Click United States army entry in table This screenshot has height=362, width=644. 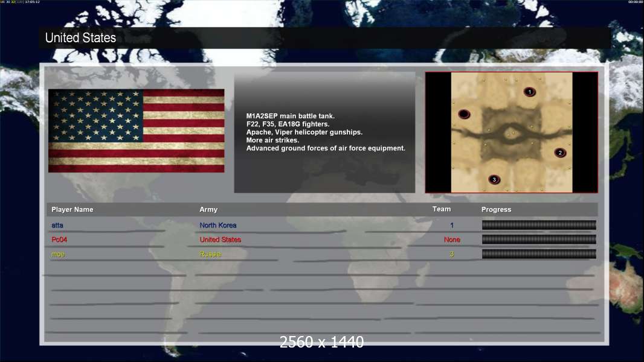(x=220, y=240)
